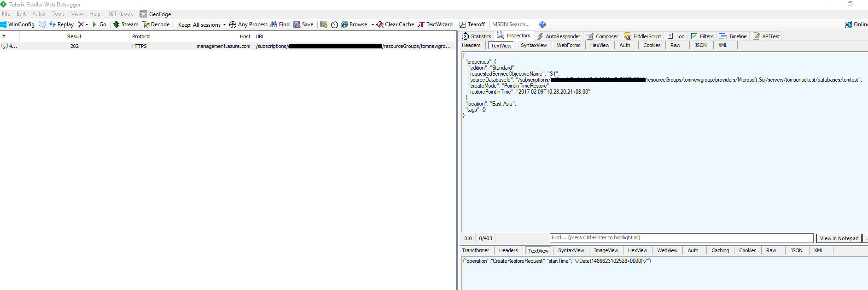Click the comment speech bubble icon
The width and height of the screenshot is (868, 290).
point(42,24)
